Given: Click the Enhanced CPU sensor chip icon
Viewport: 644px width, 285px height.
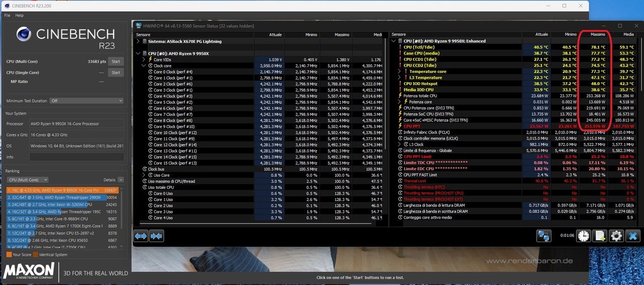Looking at the screenshot, I should (x=400, y=41).
